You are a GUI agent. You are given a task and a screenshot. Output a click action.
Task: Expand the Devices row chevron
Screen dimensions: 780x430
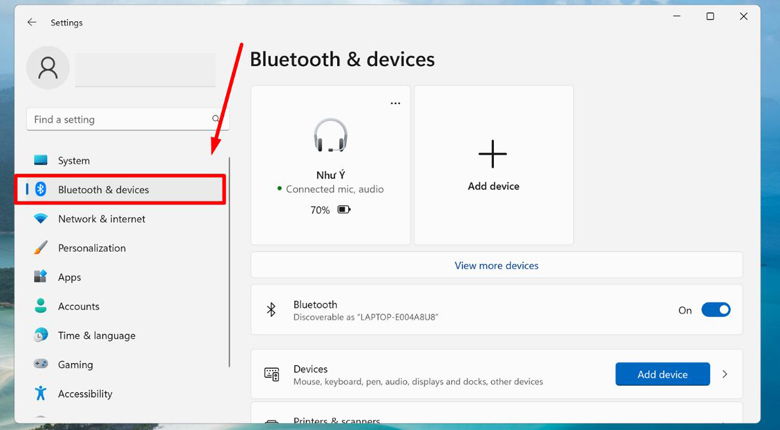[725, 374]
